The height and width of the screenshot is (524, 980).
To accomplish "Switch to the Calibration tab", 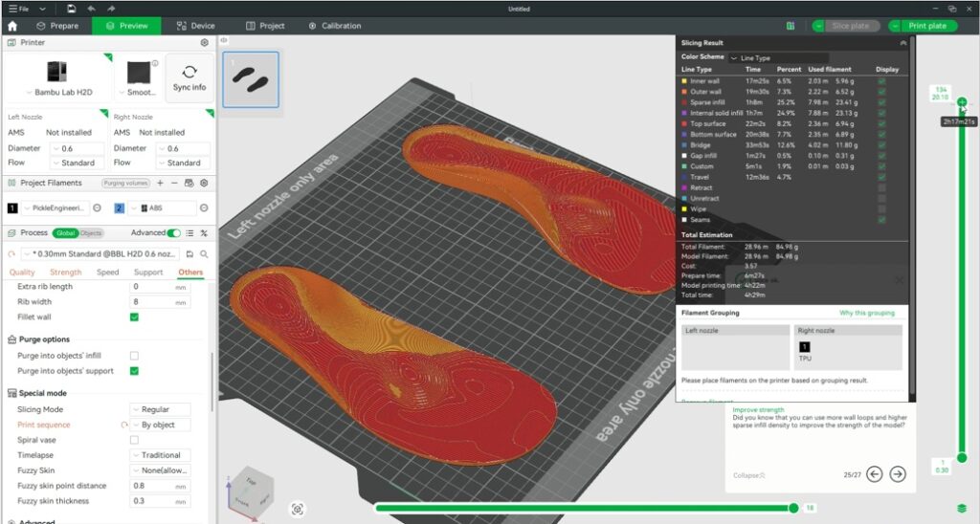I will click(x=335, y=26).
